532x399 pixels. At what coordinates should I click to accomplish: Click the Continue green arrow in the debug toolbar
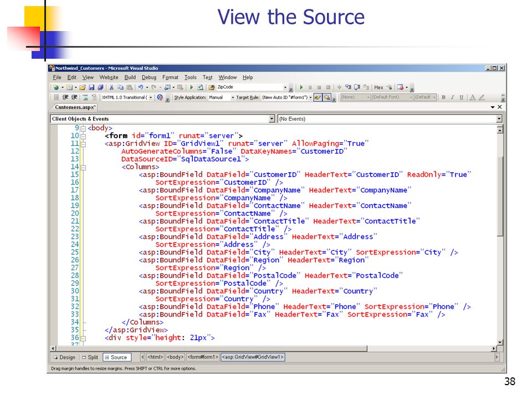click(x=301, y=87)
